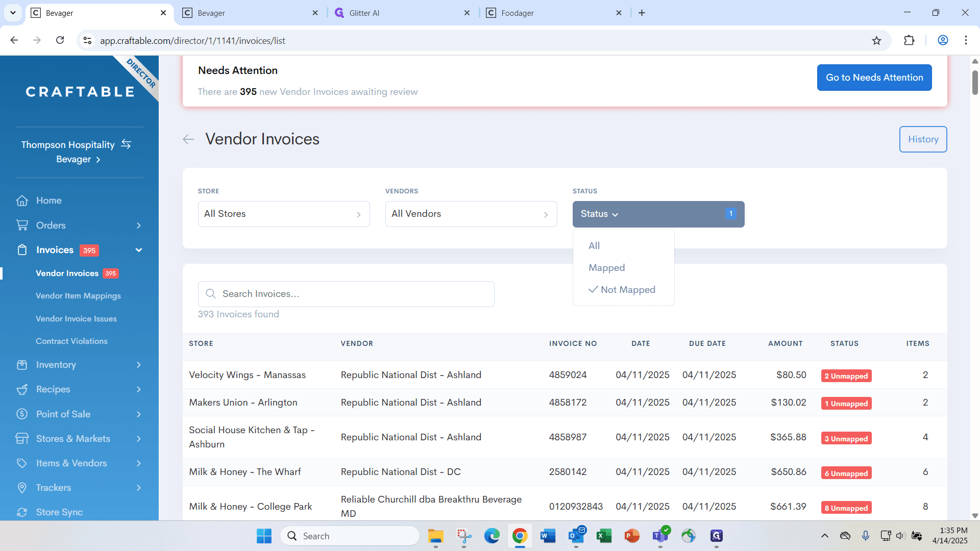The image size is (980, 551).
Task: Click the site information icon in address bar
Action: [87, 40]
